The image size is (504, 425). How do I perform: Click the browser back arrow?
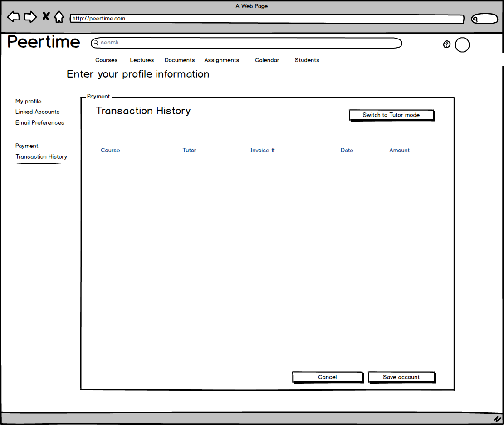pyautogui.click(x=14, y=17)
